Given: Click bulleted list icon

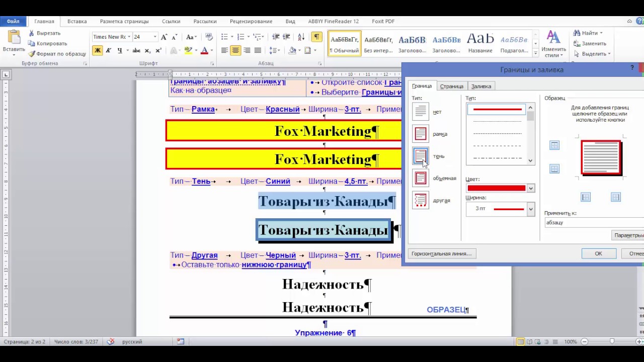Looking at the screenshot, I should [224, 37].
